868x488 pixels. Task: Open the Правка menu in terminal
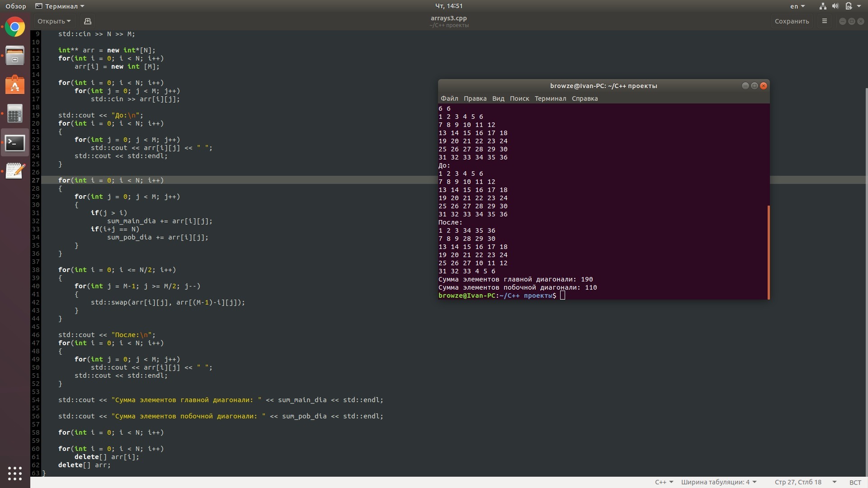(x=475, y=99)
